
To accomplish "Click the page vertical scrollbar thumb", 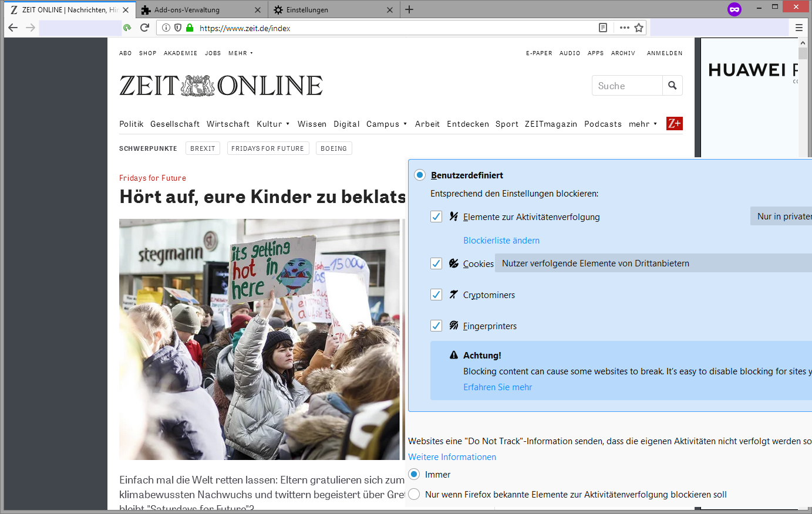I will pyautogui.click(x=803, y=54).
